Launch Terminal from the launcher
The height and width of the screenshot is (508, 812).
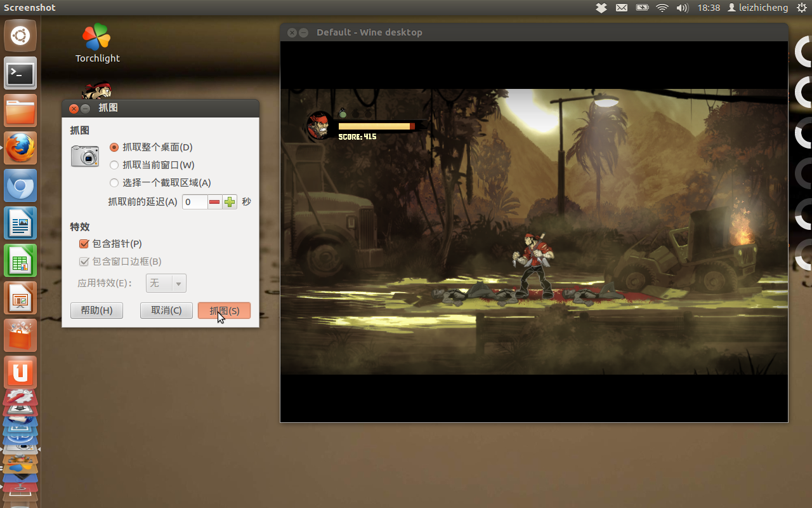pyautogui.click(x=20, y=73)
